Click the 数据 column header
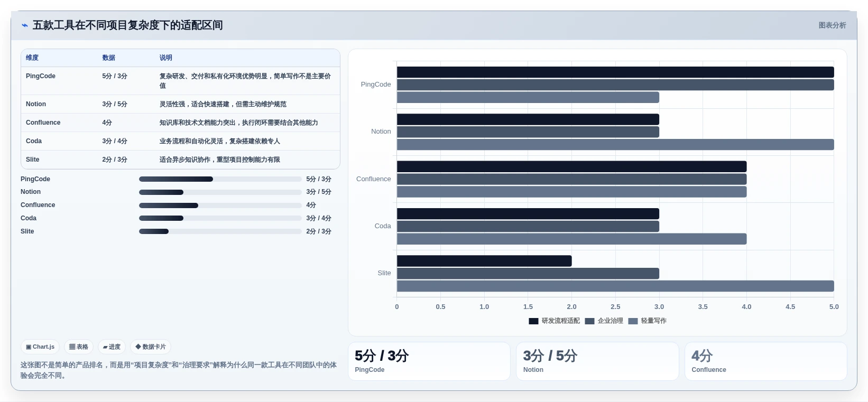This screenshot has width=868, height=402. (x=109, y=58)
